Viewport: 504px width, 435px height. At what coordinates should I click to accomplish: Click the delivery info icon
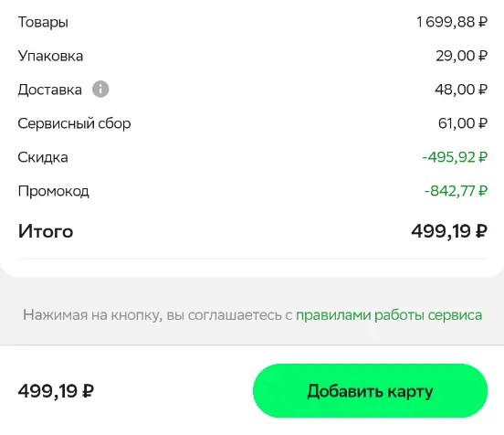[x=100, y=90]
